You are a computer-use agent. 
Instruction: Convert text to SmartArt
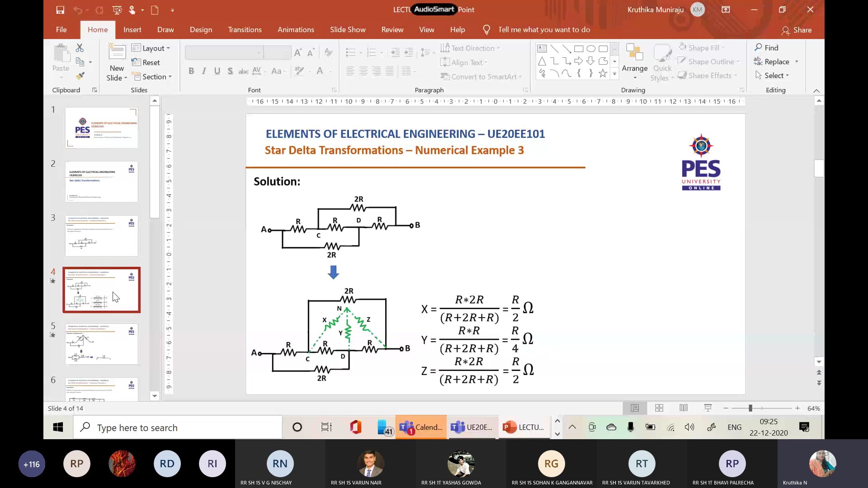tap(481, 77)
